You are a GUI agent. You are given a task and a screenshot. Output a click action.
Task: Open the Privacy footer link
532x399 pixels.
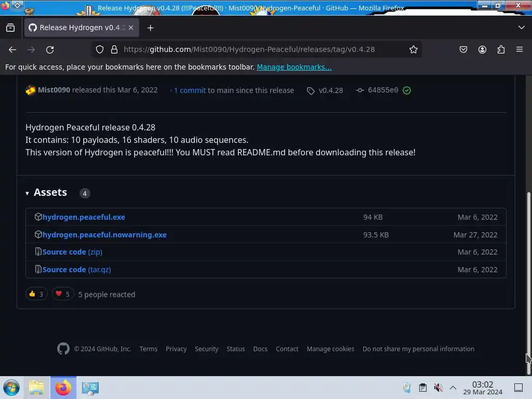click(x=176, y=349)
